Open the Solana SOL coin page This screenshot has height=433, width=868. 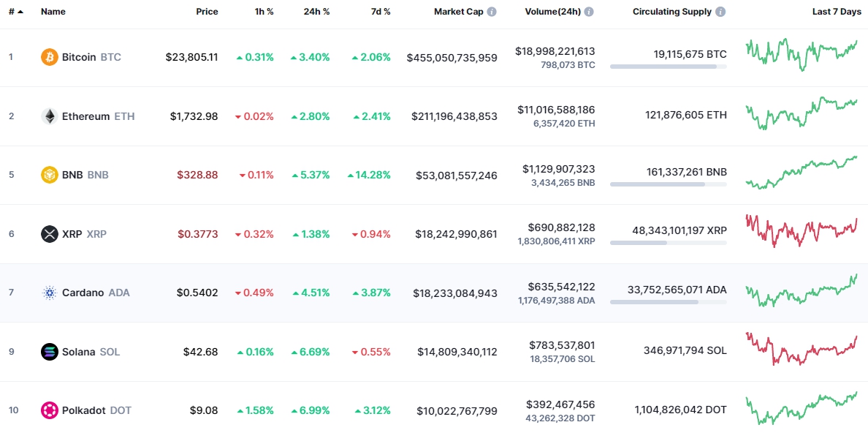(x=80, y=352)
